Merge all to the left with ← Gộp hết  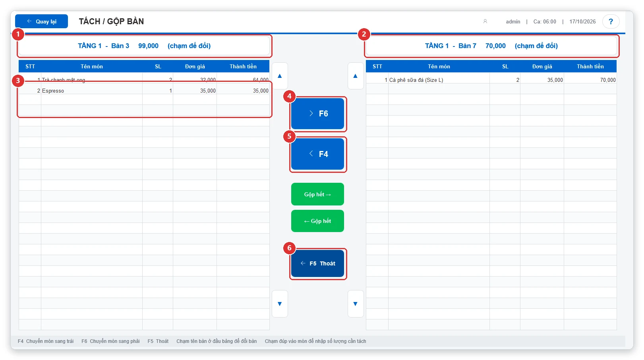[x=317, y=221]
